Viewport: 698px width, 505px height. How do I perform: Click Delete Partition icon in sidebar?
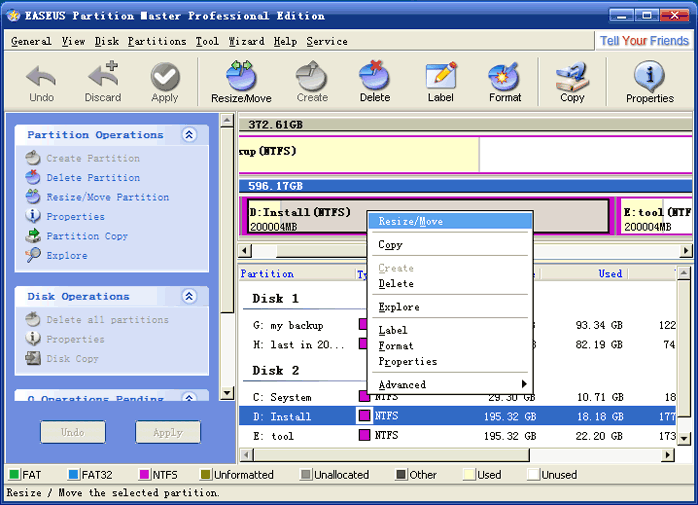pos(33,177)
